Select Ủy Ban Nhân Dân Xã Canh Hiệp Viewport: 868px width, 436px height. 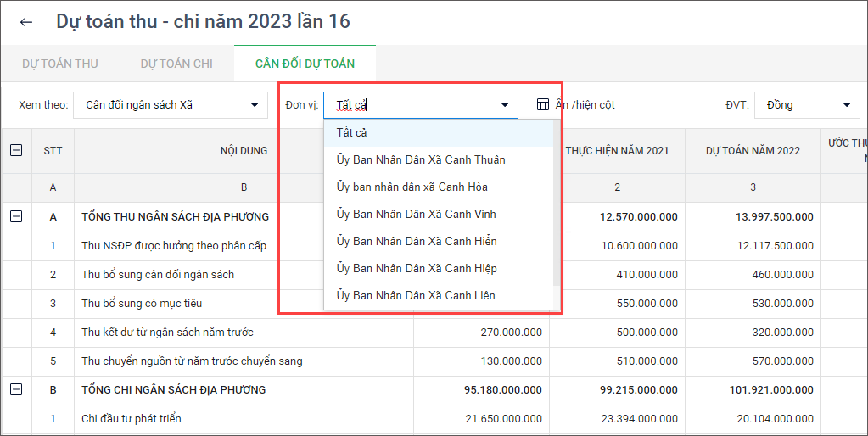click(x=417, y=268)
